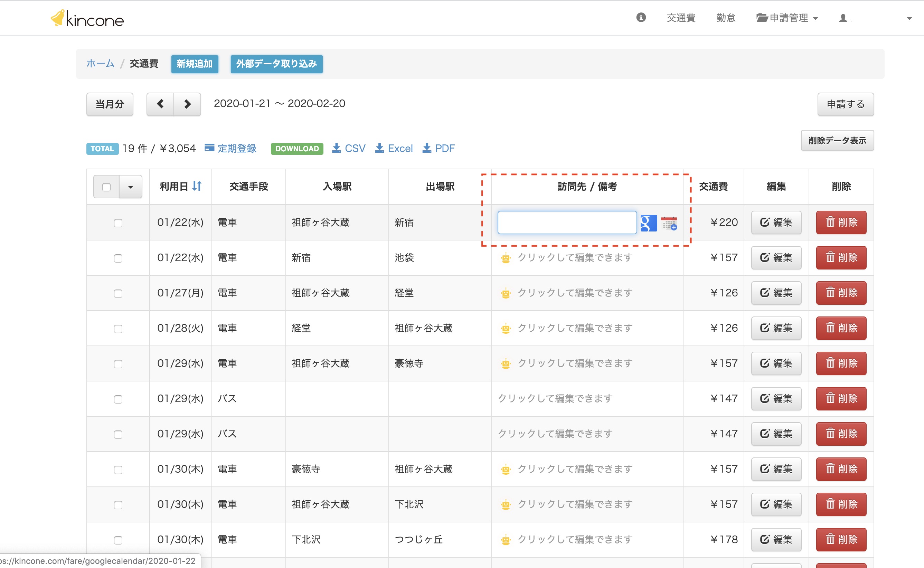924x568 pixels.
Task: Click 新規追加 button
Action: [195, 64]
